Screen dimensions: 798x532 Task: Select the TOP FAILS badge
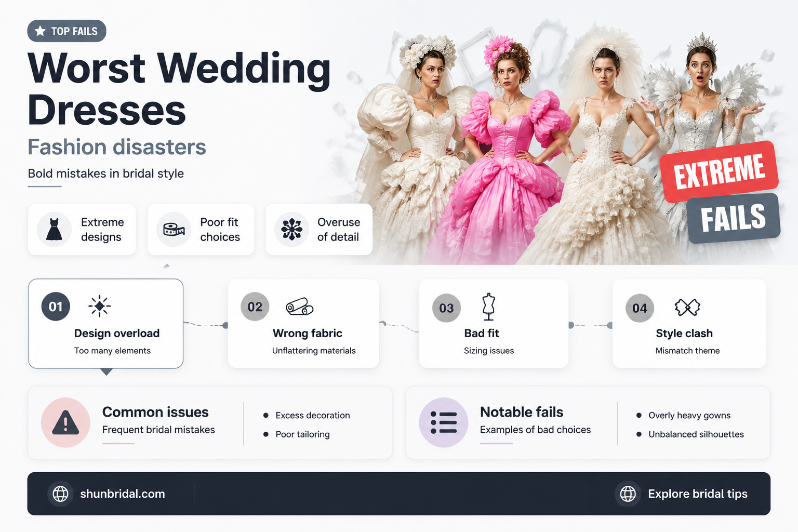pyautogui.click(x=66, y=31)
